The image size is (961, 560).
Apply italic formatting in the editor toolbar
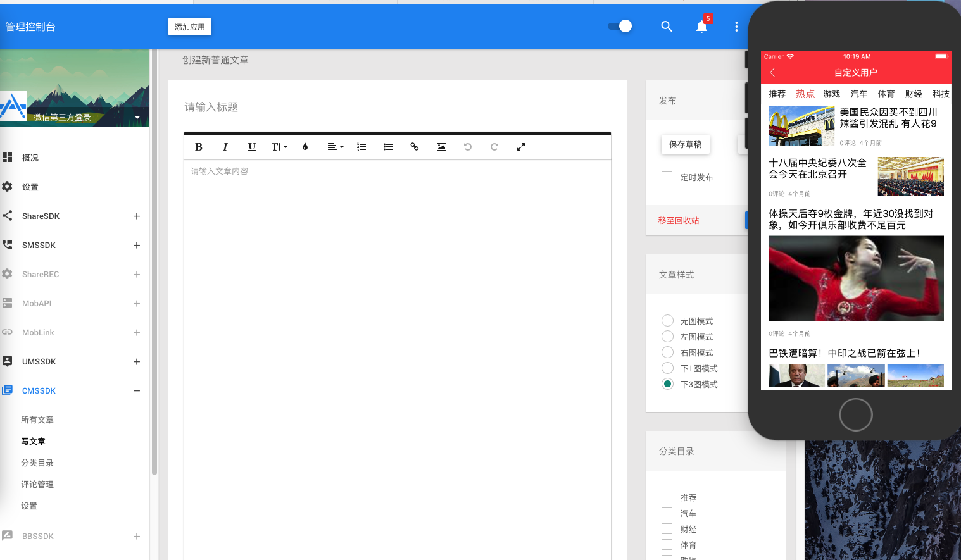pyautogui.click(x=225, y=146)
